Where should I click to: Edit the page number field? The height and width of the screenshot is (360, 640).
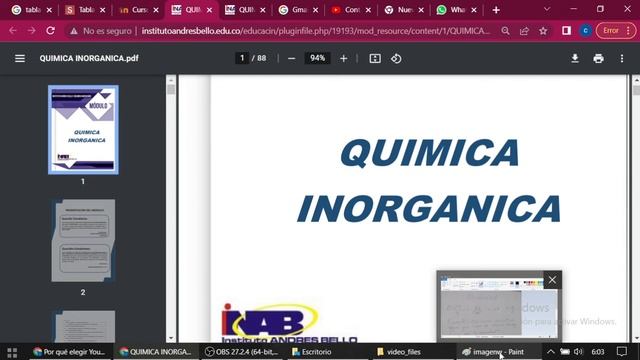click(242, 58)
